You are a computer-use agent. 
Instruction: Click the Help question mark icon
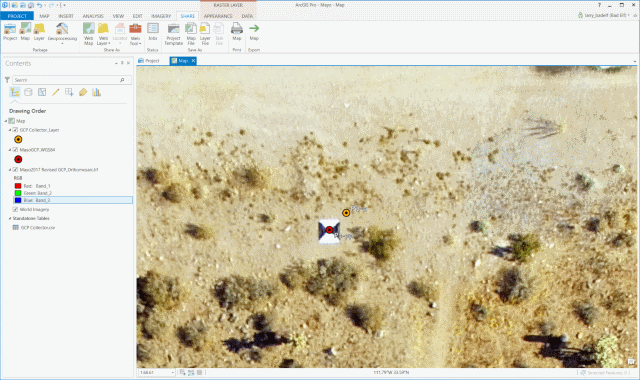tap(599, 5)
